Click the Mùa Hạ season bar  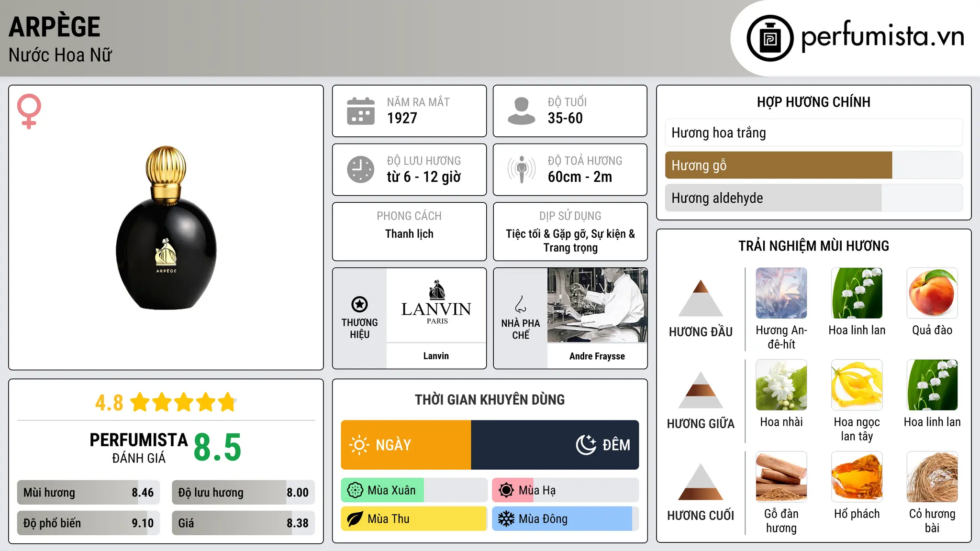coord(566,490)
